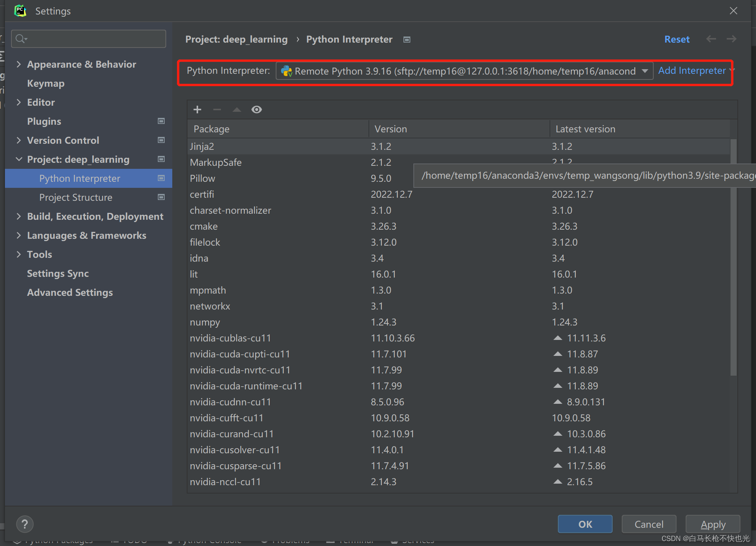Viewport: 756px width, 546px height.
Task: Click the plus icon to install package
Action: pyautogui.click(x=197, y=110)
